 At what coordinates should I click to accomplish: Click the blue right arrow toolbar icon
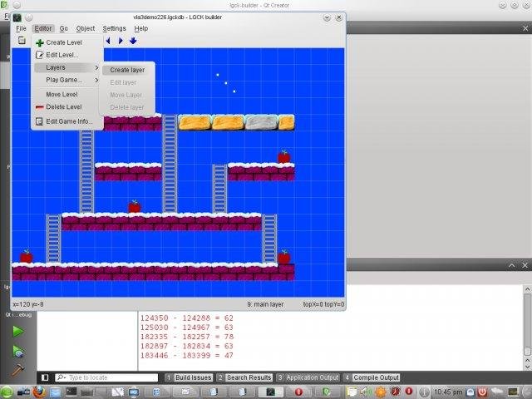tap(121, 41)
